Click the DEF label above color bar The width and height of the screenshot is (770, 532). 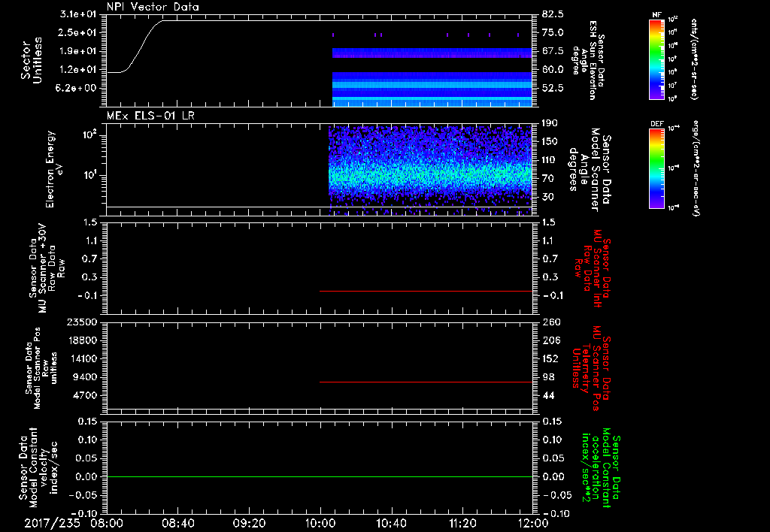pos(657,124)
